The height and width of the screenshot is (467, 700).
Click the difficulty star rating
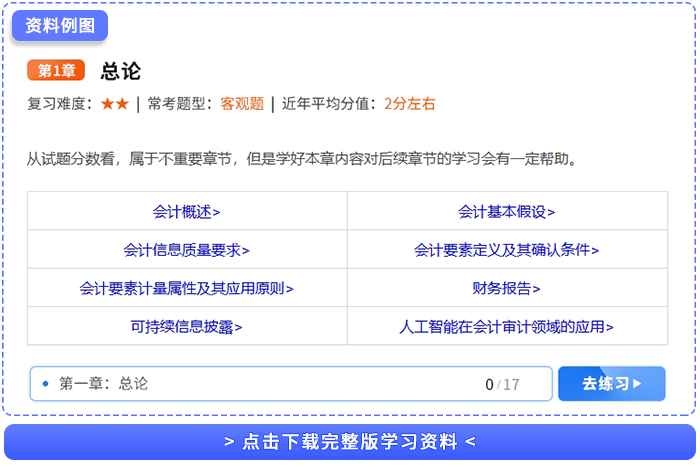[115, 104]
